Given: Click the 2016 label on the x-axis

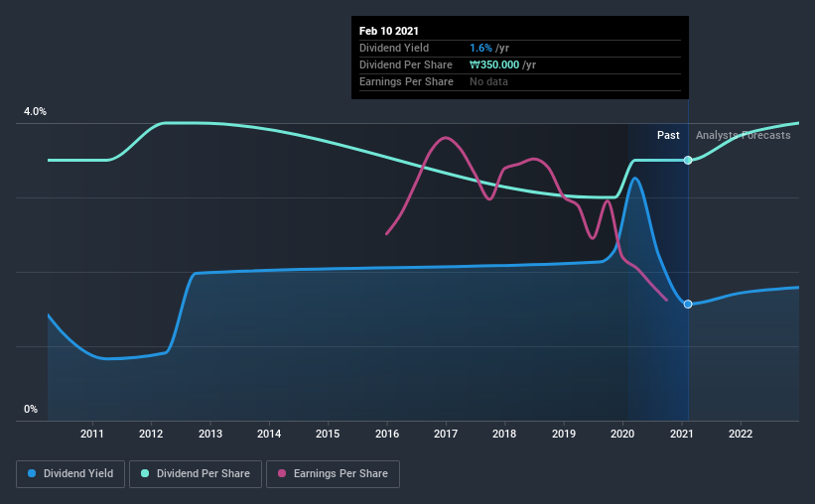Looking at the screenshot, I should (x=387, y=434).
